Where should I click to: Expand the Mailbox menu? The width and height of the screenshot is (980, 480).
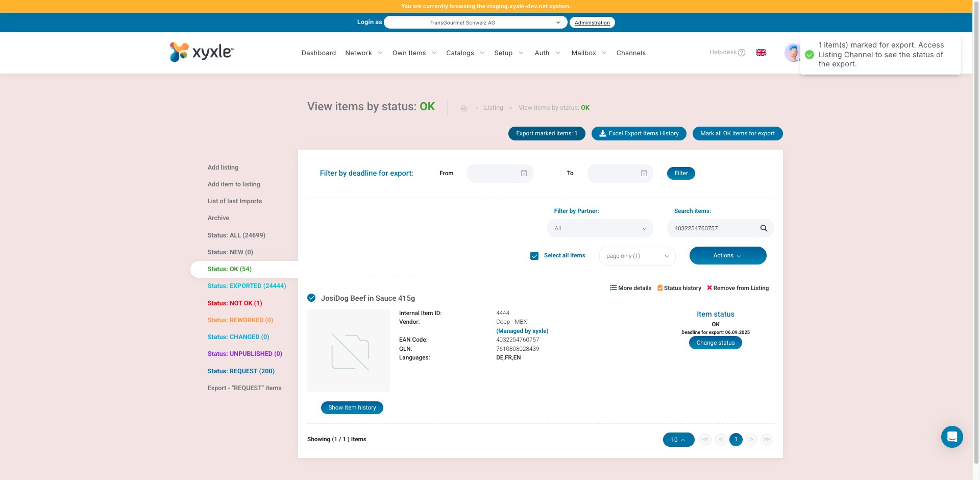click(589, 53)
